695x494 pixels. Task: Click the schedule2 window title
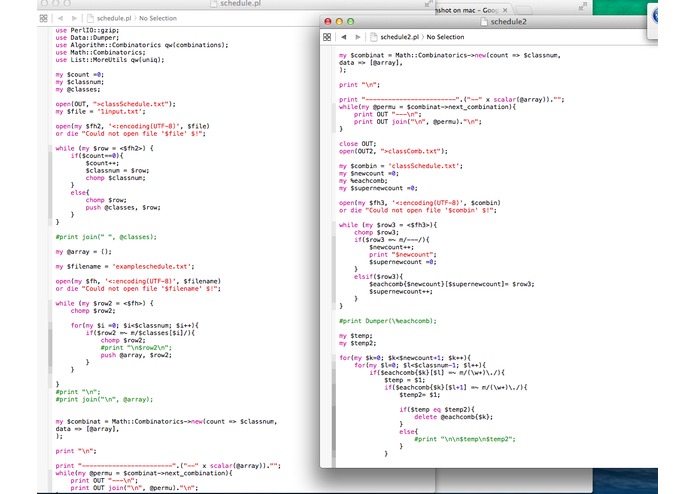pyautogui.click(x=508, y=22)
